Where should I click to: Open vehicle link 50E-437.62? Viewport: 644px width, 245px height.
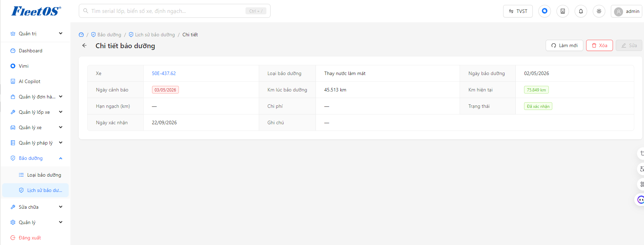click(164, 73)
